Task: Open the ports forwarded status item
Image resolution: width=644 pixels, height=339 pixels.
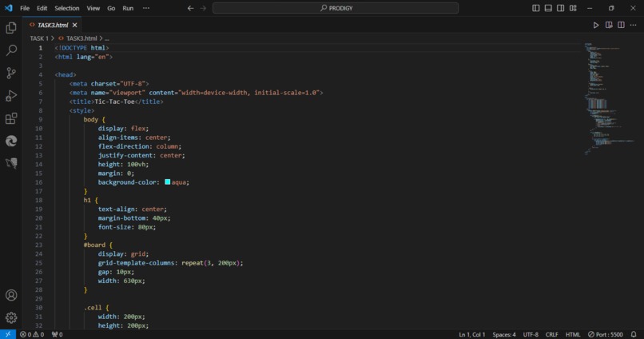Action: coord(57,334)
